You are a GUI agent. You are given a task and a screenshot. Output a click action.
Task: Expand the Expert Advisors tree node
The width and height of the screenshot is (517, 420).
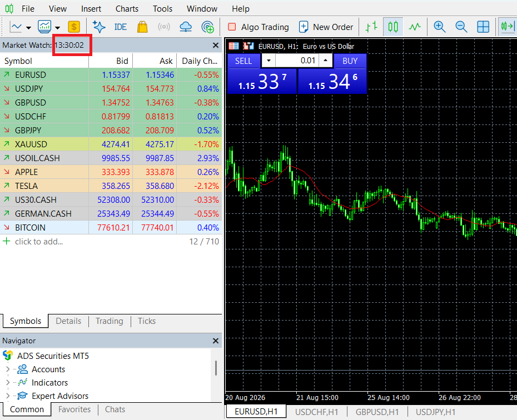tap(8, 396)
